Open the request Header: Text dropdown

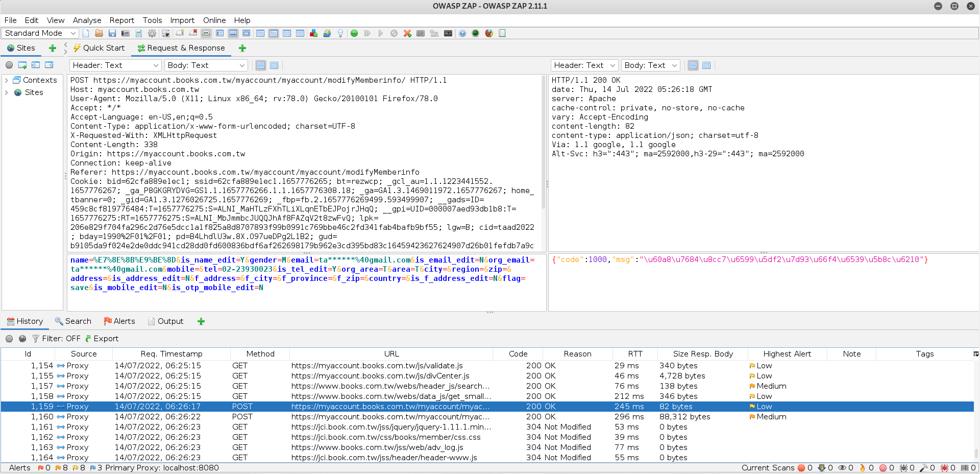point(115,65)
